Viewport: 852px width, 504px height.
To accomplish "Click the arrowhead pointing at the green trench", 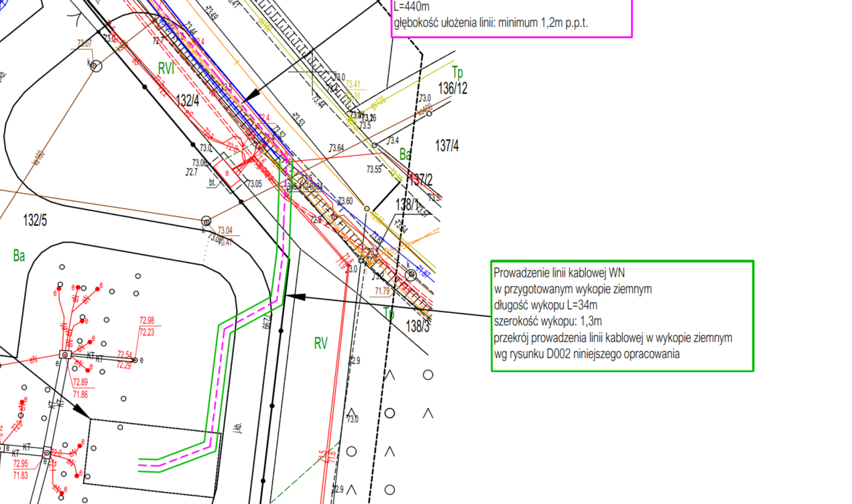I will (294, 296).
